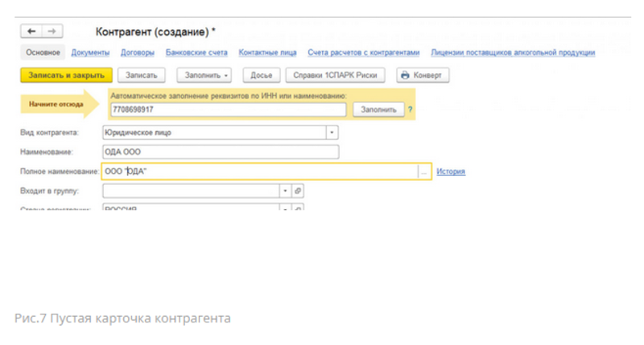This screenshot has height=345, width=644.
Task: Click the Записать button
Action: (x=142, y=75)
